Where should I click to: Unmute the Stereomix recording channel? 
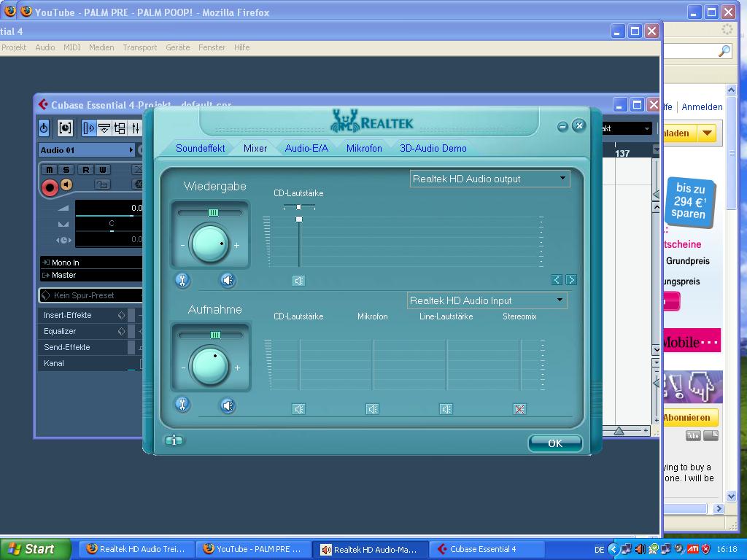[x=519, y=409]
